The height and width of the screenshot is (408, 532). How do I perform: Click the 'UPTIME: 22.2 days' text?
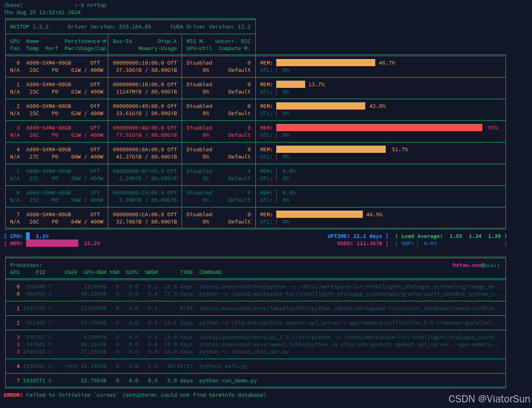(355, 236)
